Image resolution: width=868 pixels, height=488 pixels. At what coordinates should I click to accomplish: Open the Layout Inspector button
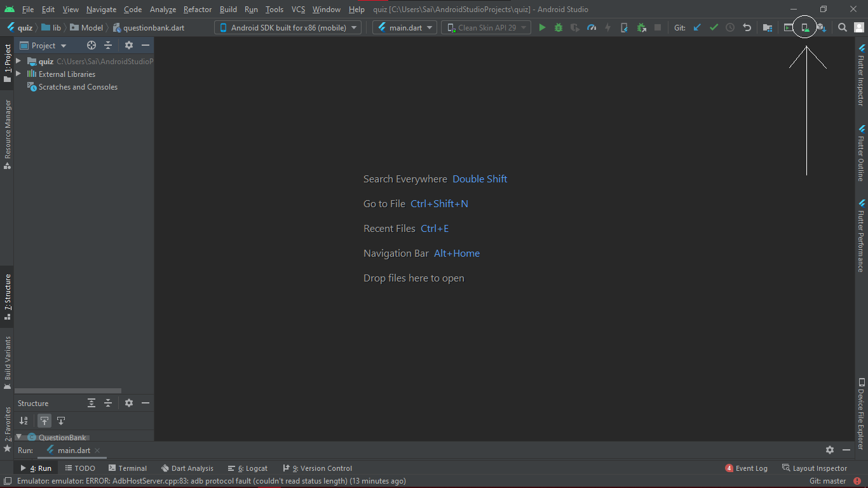point(815,468)
